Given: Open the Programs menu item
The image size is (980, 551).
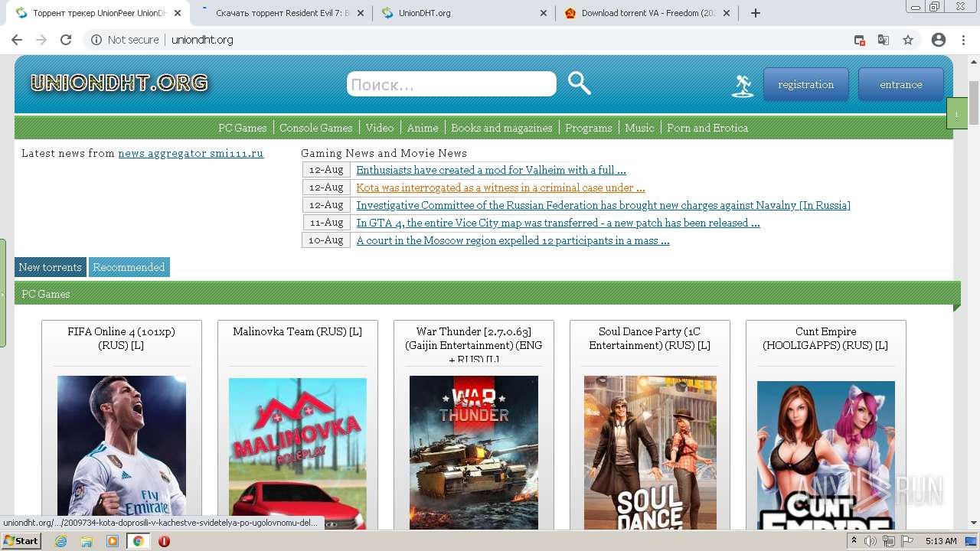Looking at the screenshot, I should (589, 128).
